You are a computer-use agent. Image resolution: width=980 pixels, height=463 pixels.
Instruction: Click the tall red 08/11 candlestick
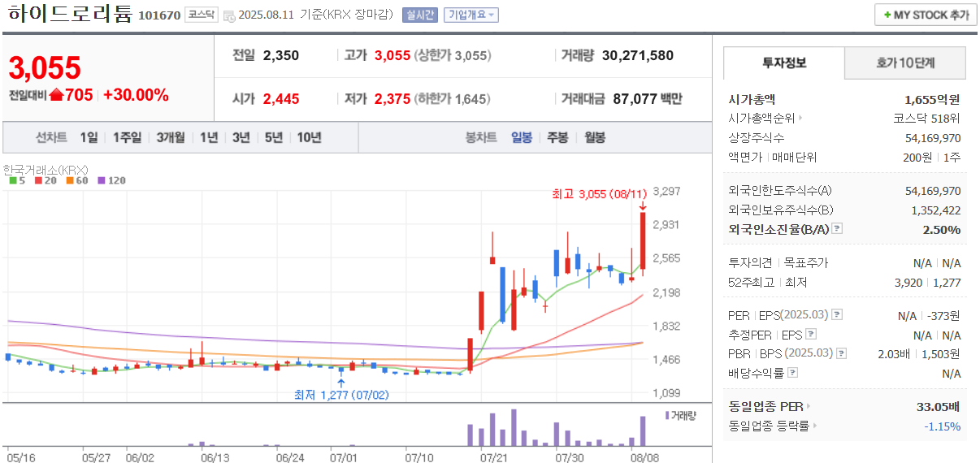point(643,240)
